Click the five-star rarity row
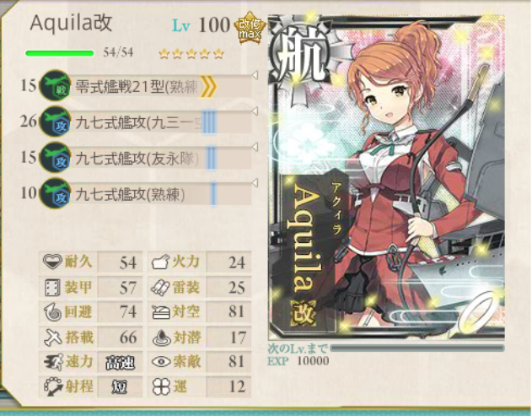This screenshot has width=532, height=416. pyautogui.click(x=191, y=54)
